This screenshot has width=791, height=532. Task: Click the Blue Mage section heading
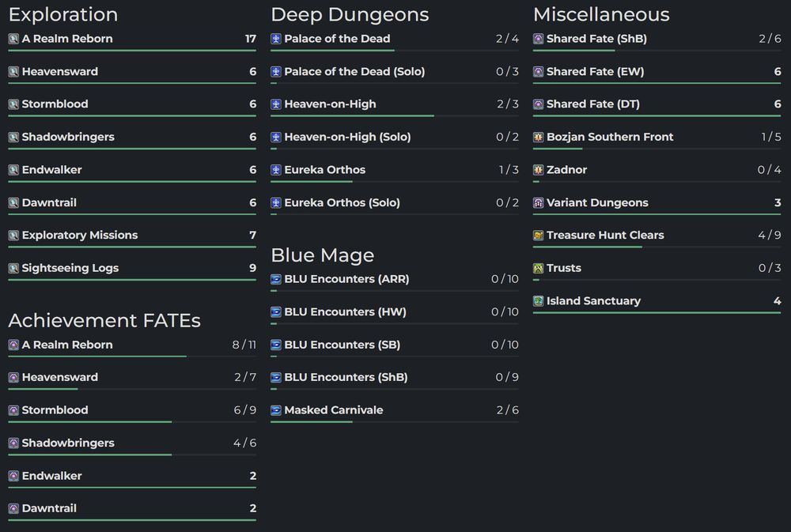[323, 255]
